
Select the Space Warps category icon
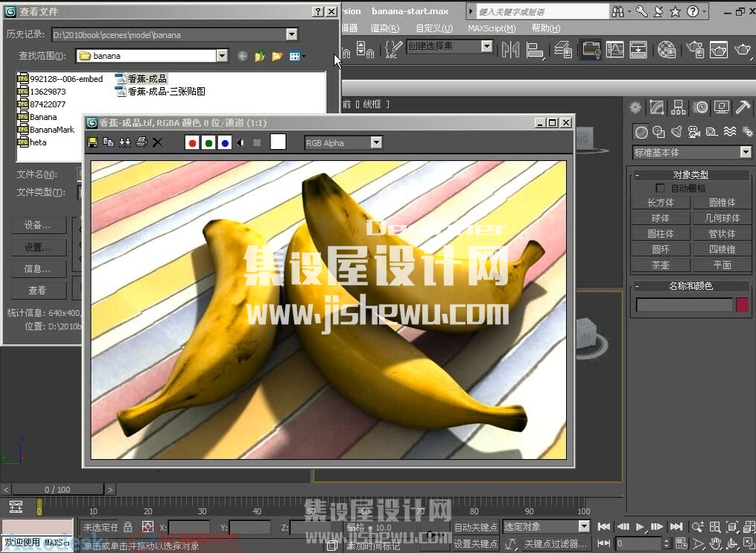tap(730, 132)
